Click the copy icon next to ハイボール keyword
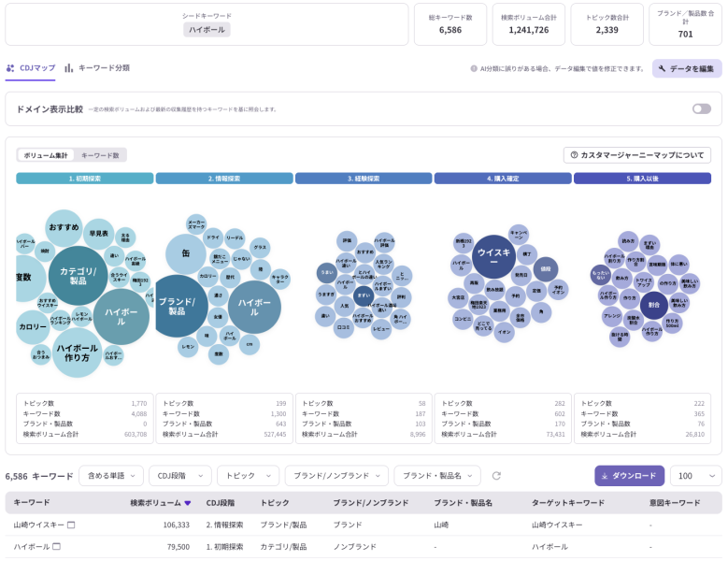The height and width of the screenshot is (561, 728). point(56,546)
